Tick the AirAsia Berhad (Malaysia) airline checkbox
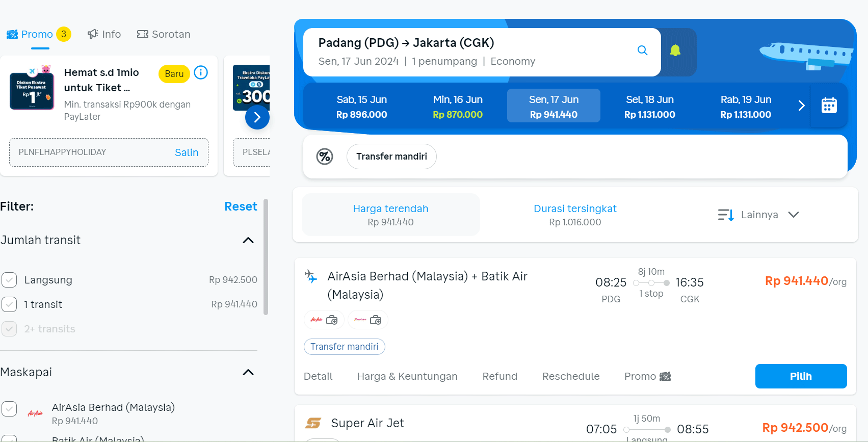Viewport: 868px width, 442px height. tap(9, 409)
